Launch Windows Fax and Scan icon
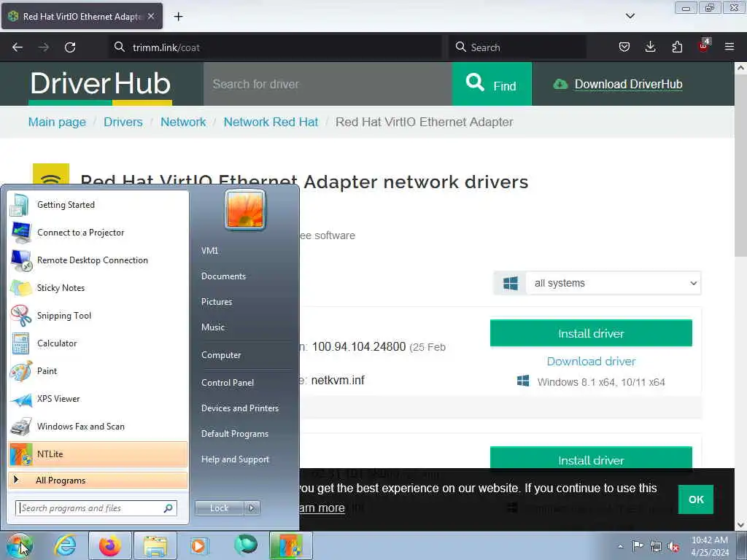Image resolution: width=747 pixels, height=560 pixels. coord(21,427)
